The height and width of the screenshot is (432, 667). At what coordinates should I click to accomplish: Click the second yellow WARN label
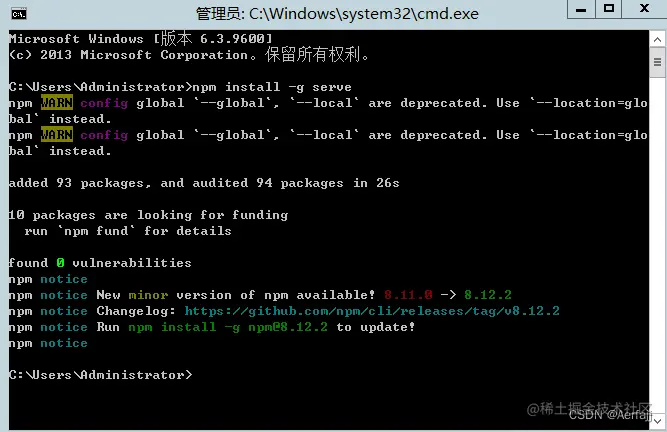(57, 135)
